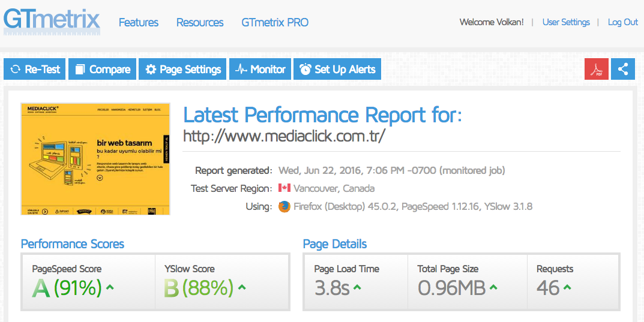This screenshot has height=322, width=644.
Task: Click the Firefox browser icon
Action: 284,207
